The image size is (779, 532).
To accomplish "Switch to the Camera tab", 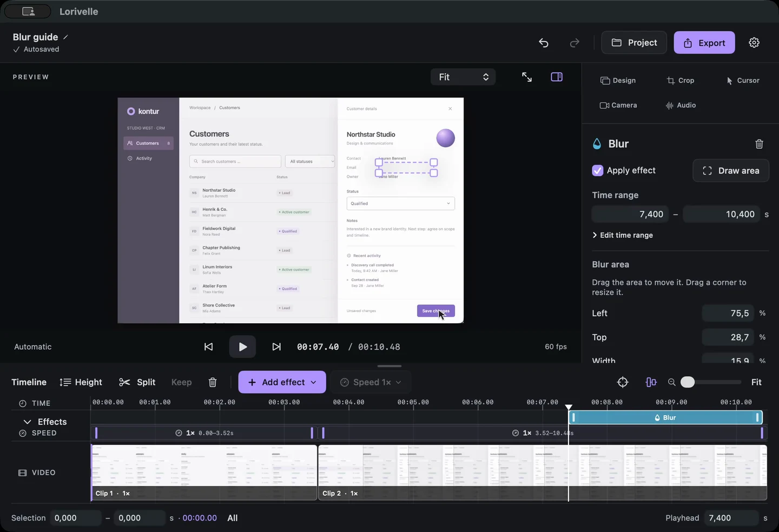I will tap(618, 105).
